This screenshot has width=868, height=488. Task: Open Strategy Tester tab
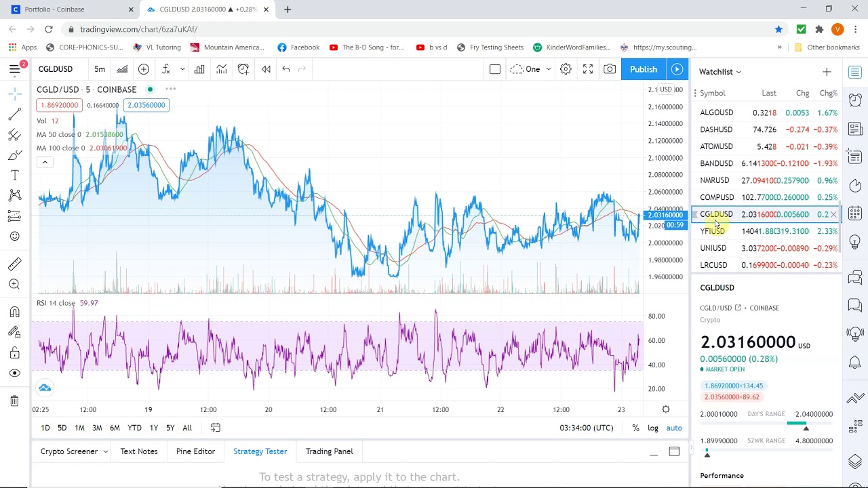(x=260, y=451)
